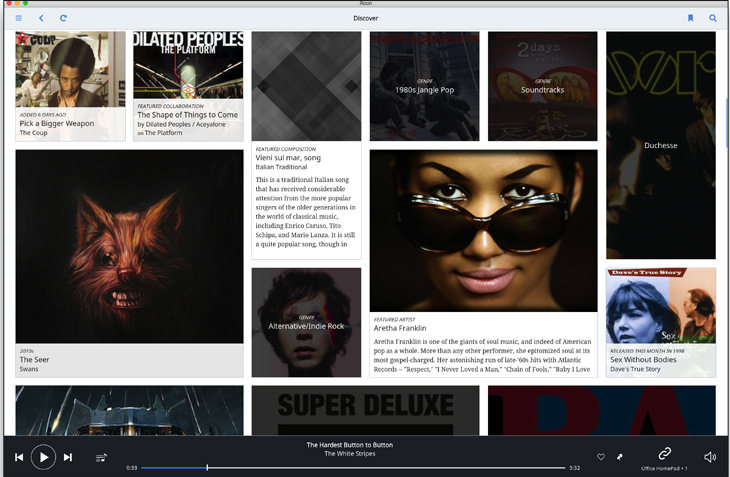The image size is (730, 477).
Task: Click The White Stripes in now playing
Action: tap(350, 454)
